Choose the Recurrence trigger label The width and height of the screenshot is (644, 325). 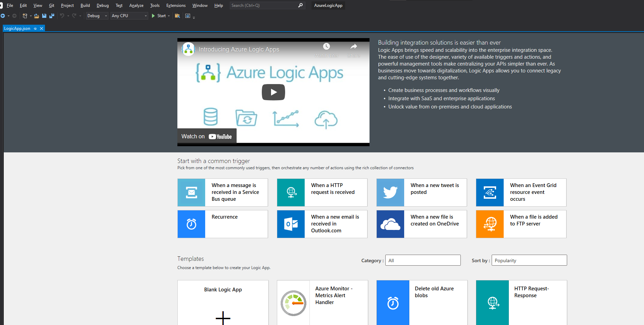[x=225, y=217]
